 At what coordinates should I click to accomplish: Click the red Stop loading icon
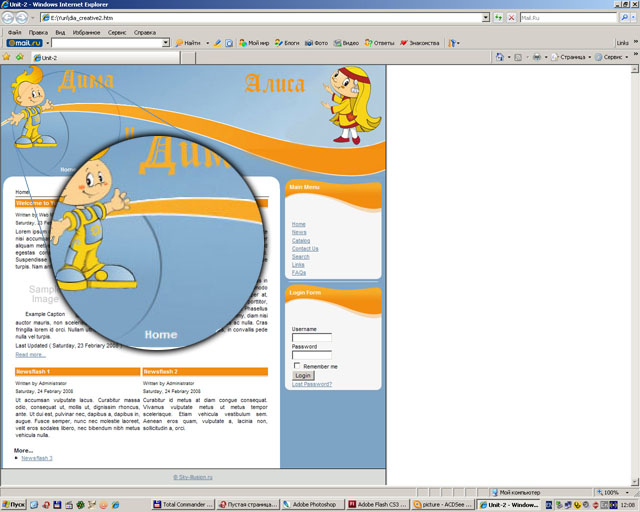[x=511, y=18]
